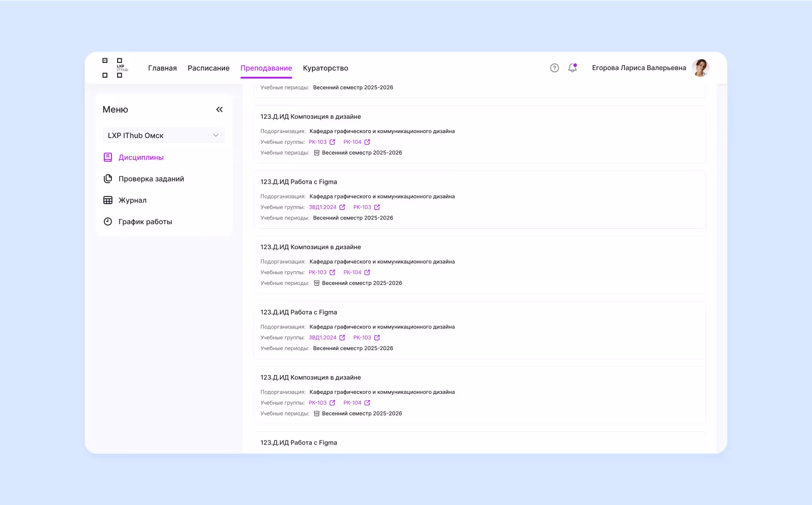Viewport: 812px width, 505px height.
Task: Open PK-104 link in second Композиция в дизайне card
Action: [x=352, y=273]
